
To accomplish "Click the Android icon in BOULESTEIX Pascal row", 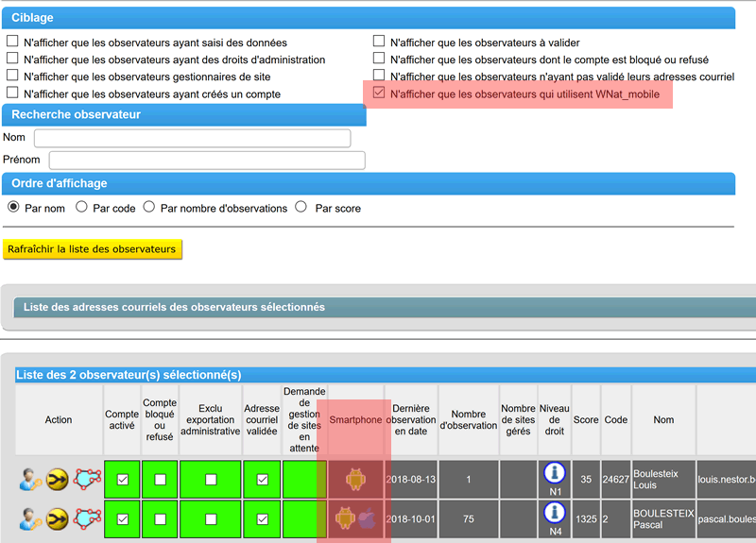I will coord(345,518).
